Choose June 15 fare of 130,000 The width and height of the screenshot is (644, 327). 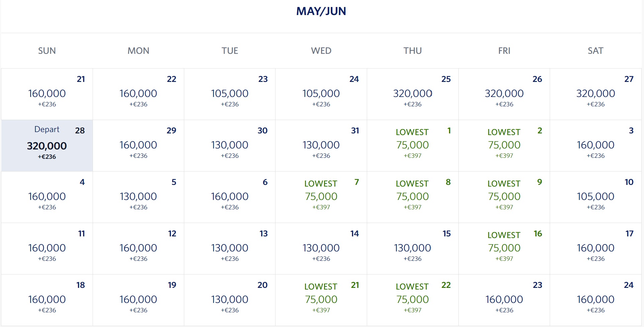413,249
